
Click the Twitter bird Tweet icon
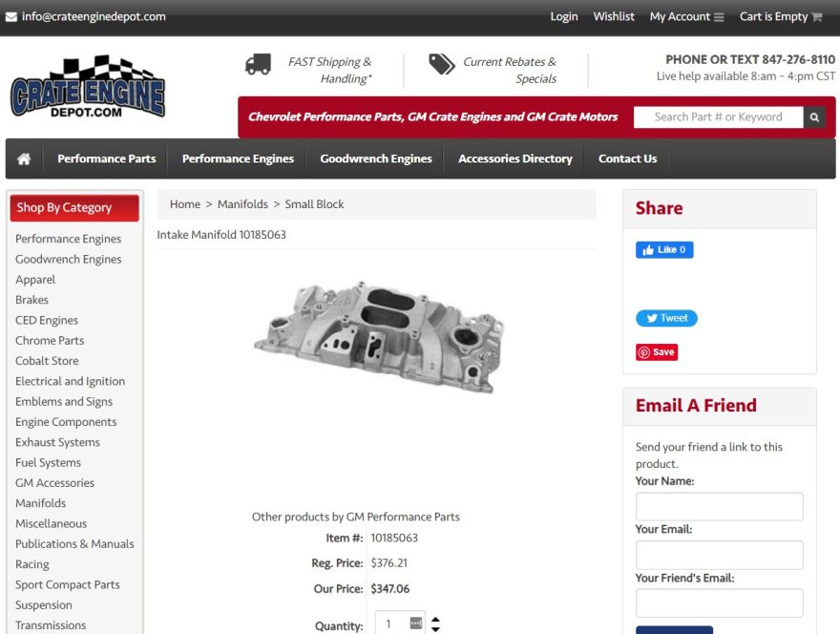pyautogui.click(x=653, y=318)
